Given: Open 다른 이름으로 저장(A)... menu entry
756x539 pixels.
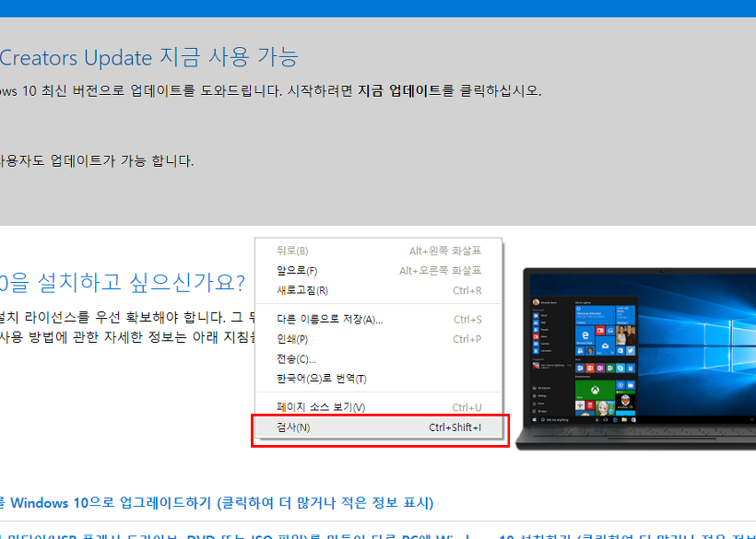Looking at the screenshot, I should [x=379, y=320].
